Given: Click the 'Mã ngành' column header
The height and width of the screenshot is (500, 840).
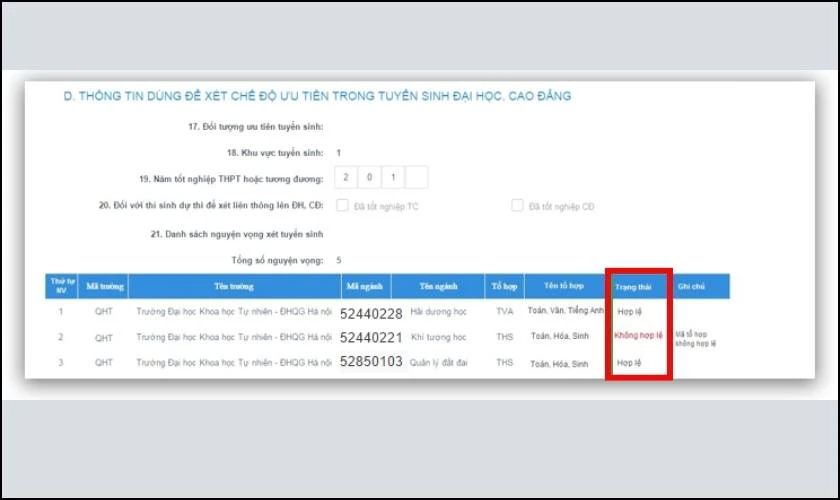Looking at the screenshot, I should tap(364, 286).
